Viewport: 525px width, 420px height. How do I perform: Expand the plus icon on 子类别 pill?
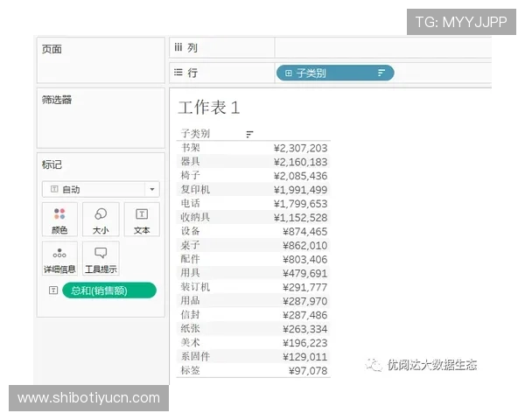click(x=288, y=73)
